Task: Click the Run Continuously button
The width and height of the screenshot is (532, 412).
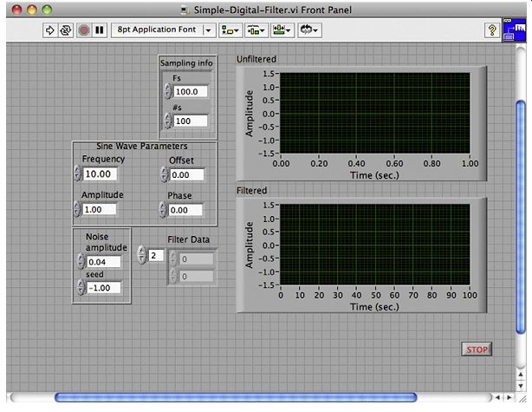Action: (x=66, y=29)
